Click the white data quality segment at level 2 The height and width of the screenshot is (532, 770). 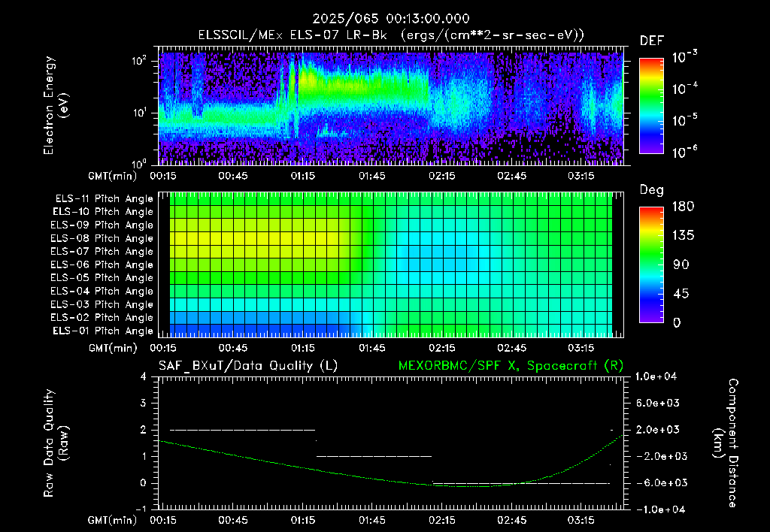click(x=243, y=430)
